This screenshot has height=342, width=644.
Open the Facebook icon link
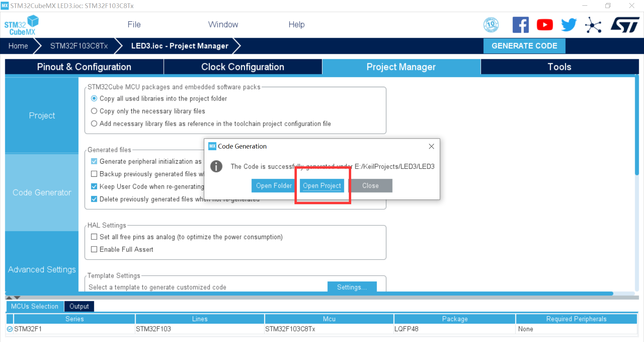coord(521,25)
